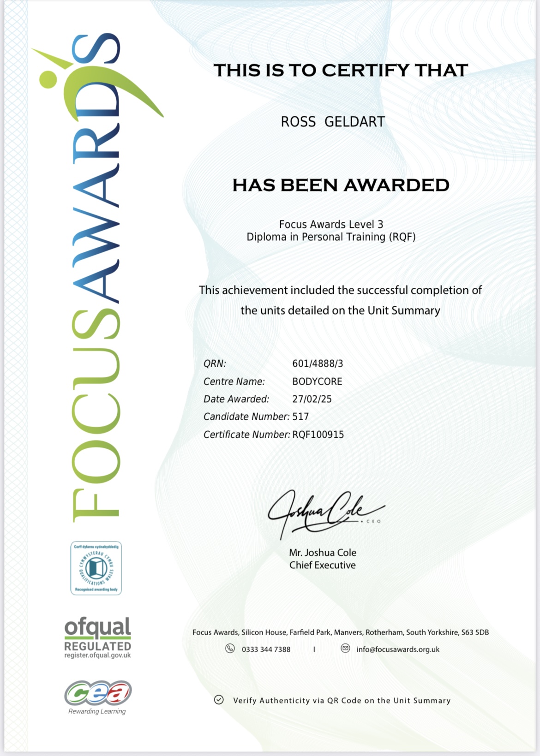Click the register.ofqual.gov.uk web address

point(97,655)
